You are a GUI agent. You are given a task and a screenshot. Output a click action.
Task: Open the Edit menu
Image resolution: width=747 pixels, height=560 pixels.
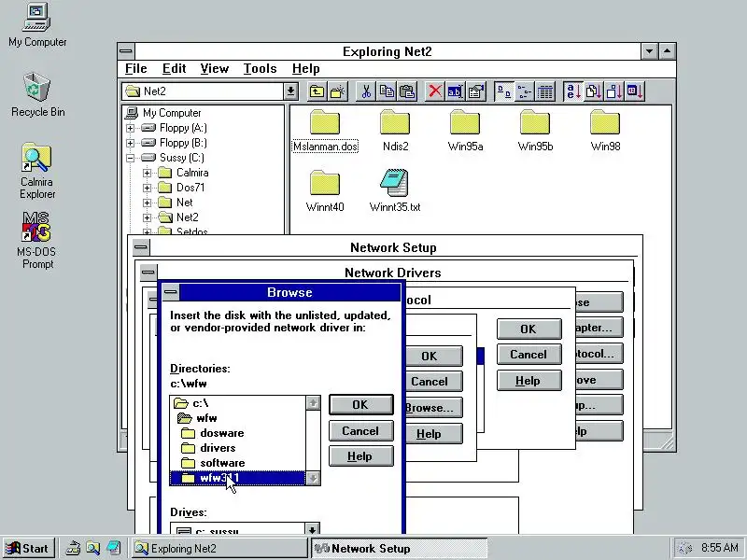point(174,68)
